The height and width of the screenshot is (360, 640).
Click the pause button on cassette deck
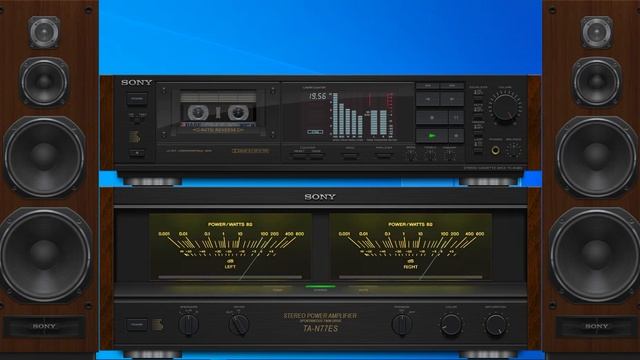point(456,118)
